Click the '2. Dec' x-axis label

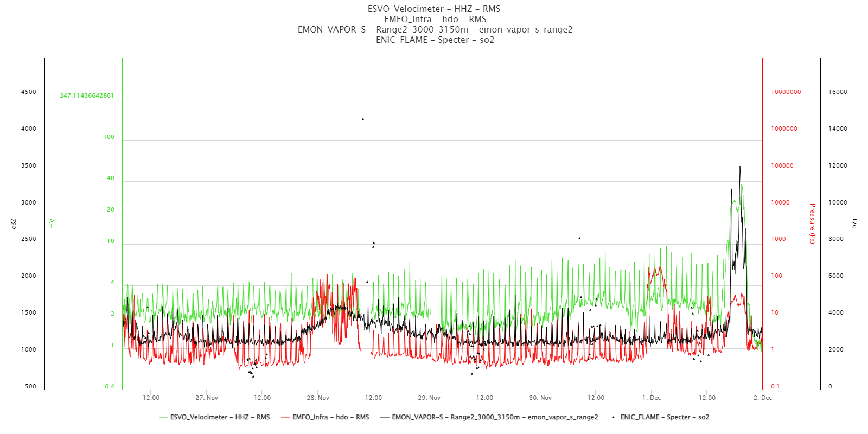click(762, 398)
